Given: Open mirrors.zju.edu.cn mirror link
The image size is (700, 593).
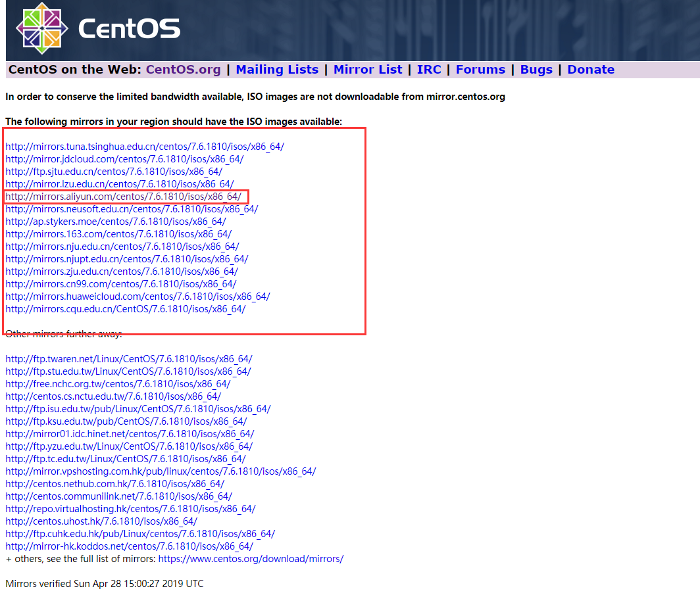Looking at the screenshot, I should (x=122, y=272).
